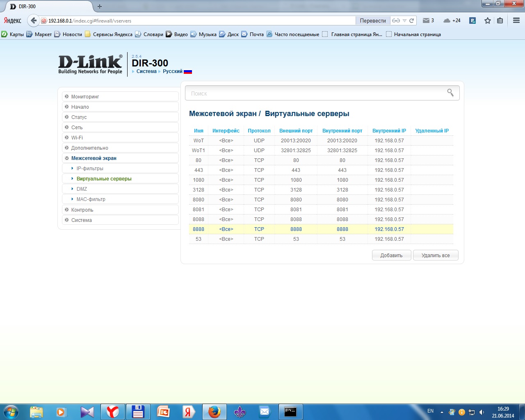Open the mail icon showing 3 messages
Viewport: 525px width, 420px height.
click(x=428, y=21)
